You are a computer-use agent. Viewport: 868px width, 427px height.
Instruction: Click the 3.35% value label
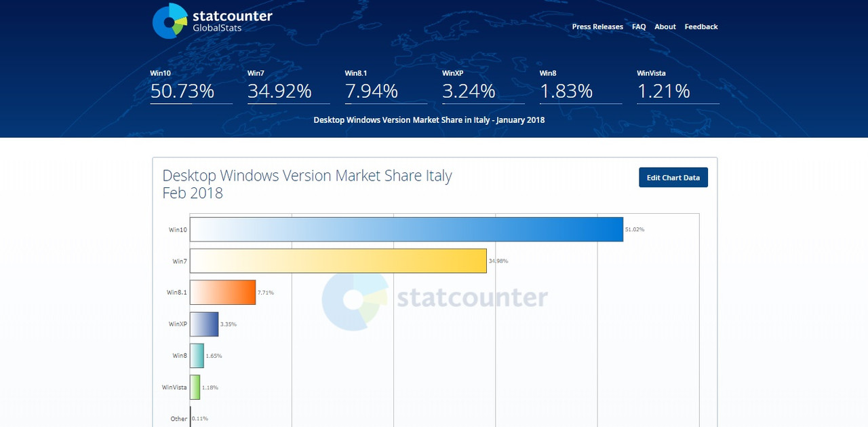pos(229,324)
